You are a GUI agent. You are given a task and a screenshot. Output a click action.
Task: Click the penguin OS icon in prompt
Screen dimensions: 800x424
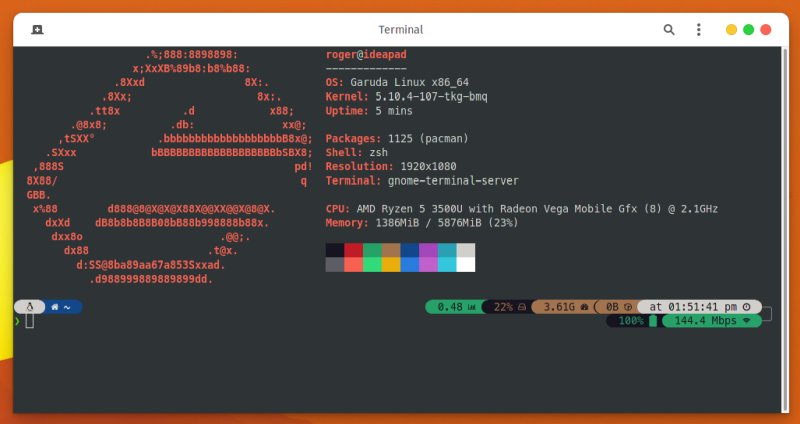coord(30,307)
